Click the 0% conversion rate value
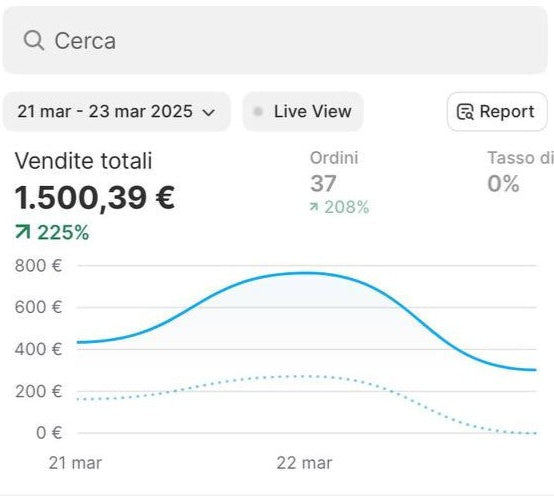 503,184
